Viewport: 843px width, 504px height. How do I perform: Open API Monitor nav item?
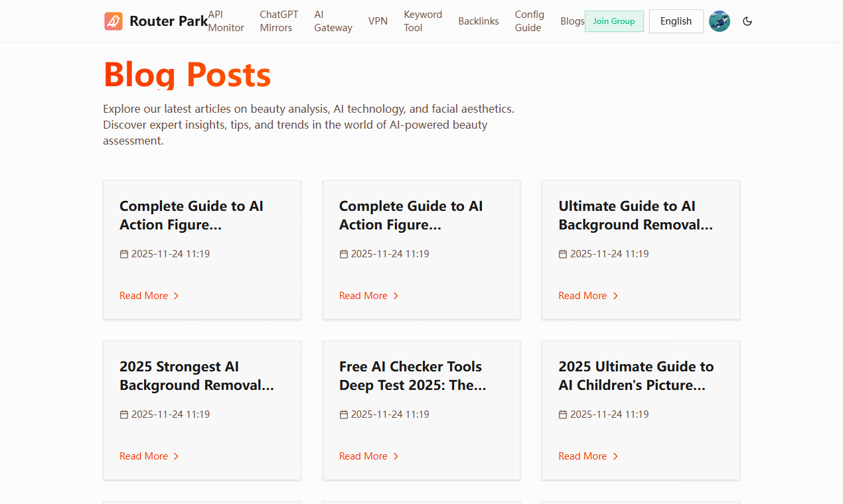pyautogui.click(x=226, y=21)
